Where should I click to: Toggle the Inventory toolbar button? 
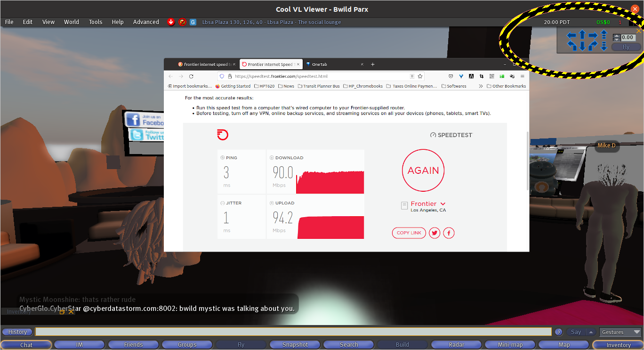(618, 345)
